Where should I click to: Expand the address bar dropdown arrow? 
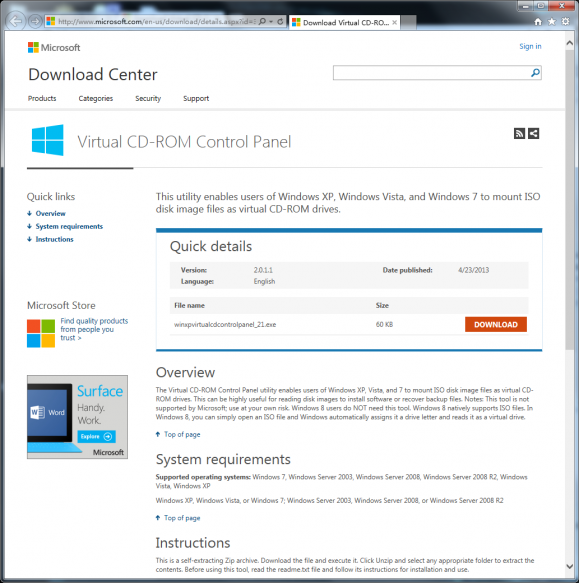(x=271, y=22)
